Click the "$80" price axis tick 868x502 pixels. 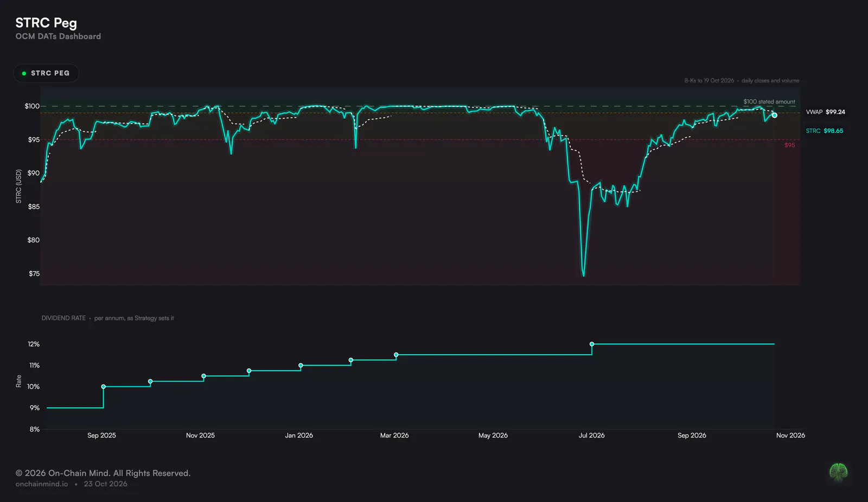click(x=34, y=240)
